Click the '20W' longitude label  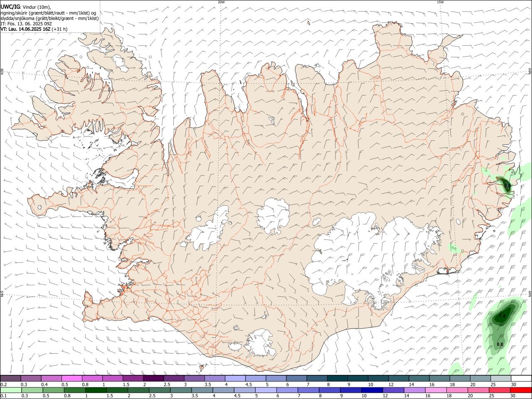pos(221,2)
